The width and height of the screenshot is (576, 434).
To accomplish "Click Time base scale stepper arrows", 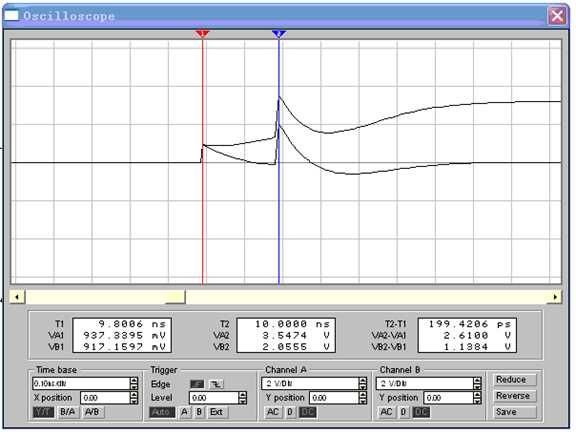I will [x=134, y=384].
